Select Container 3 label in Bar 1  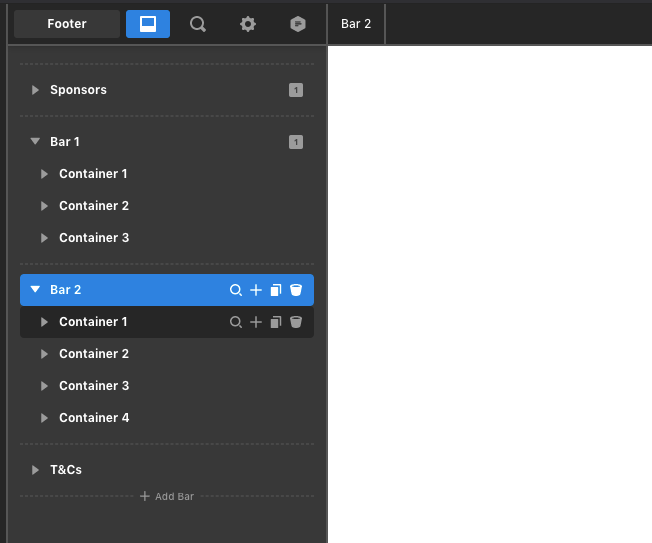click(x=94, y=238)
